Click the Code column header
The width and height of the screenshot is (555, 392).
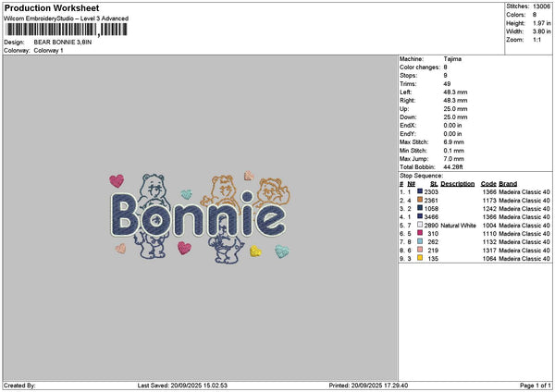(488, 184)
